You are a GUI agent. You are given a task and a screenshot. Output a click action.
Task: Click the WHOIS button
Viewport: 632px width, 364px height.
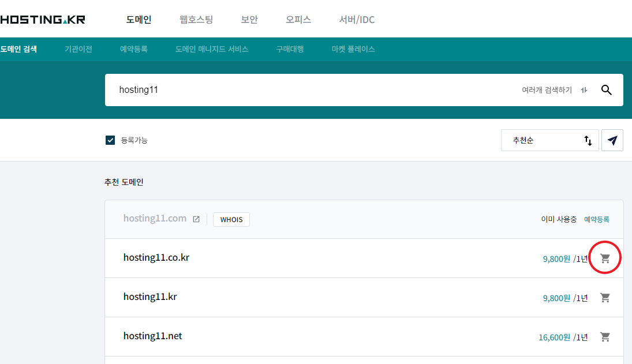click(x=231, y=219)
